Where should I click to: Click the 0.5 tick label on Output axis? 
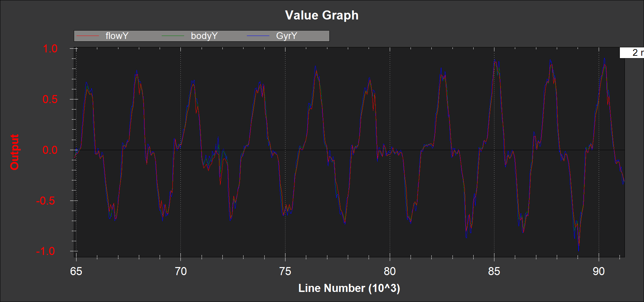[50, 99]
